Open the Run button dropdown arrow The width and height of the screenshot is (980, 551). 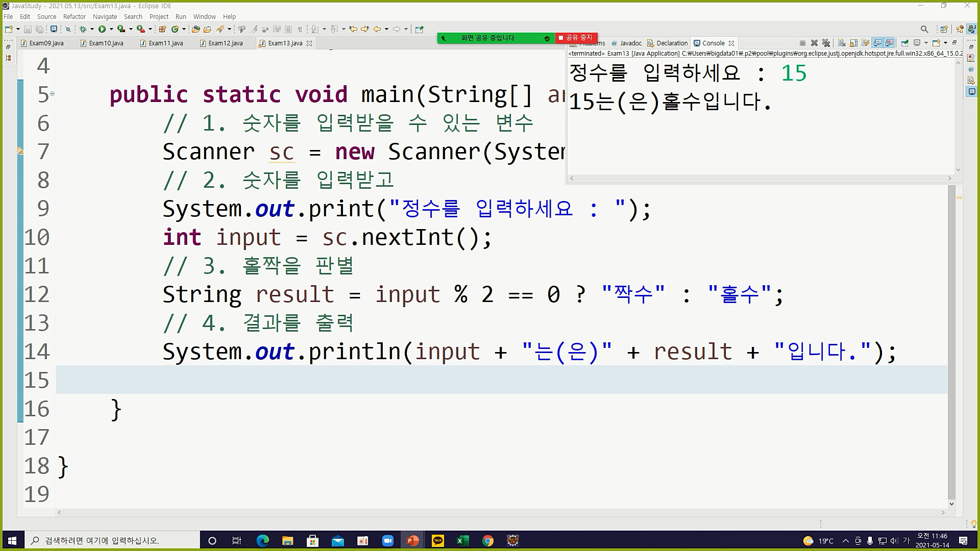coord(111,29)
